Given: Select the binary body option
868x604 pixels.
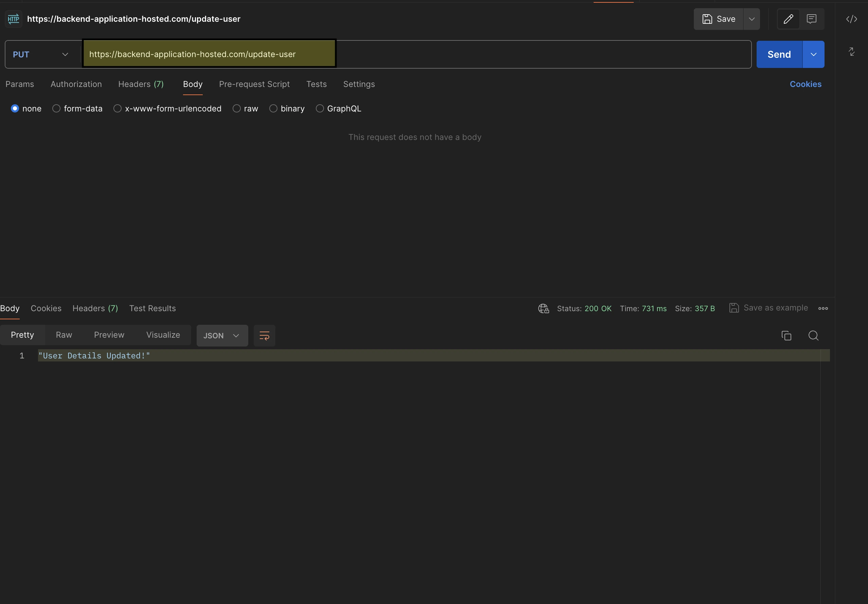Looking at the screenshot, I should pos(273,109).
